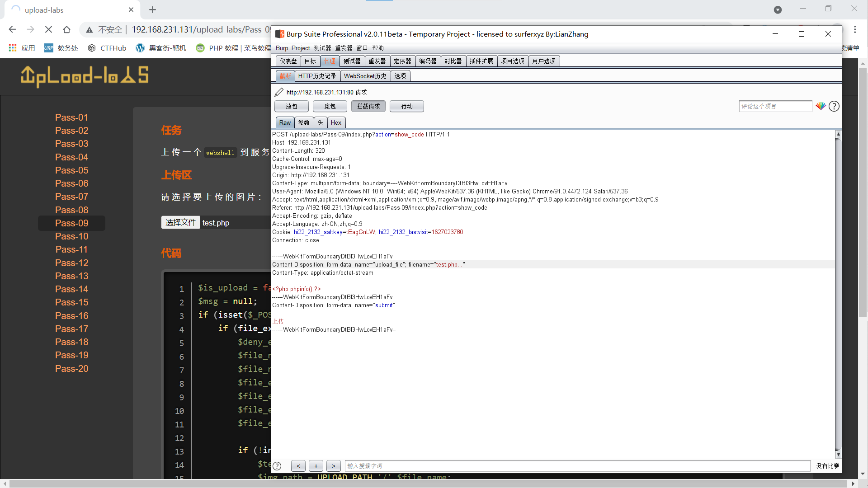Open the 选项 proxy options sub-tab
Viewport: 868px width, 488px height.
pyautogui.click(x=400, y=76)
